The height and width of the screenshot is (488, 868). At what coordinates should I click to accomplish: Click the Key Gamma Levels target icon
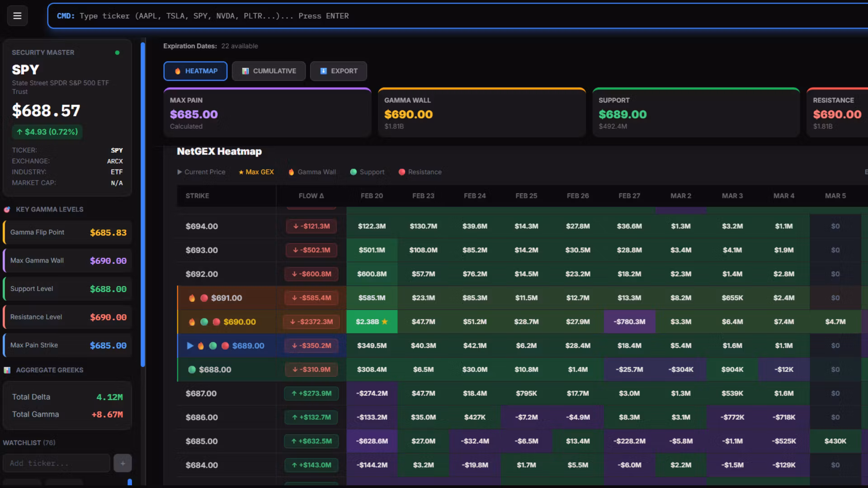tap(7, 210)
